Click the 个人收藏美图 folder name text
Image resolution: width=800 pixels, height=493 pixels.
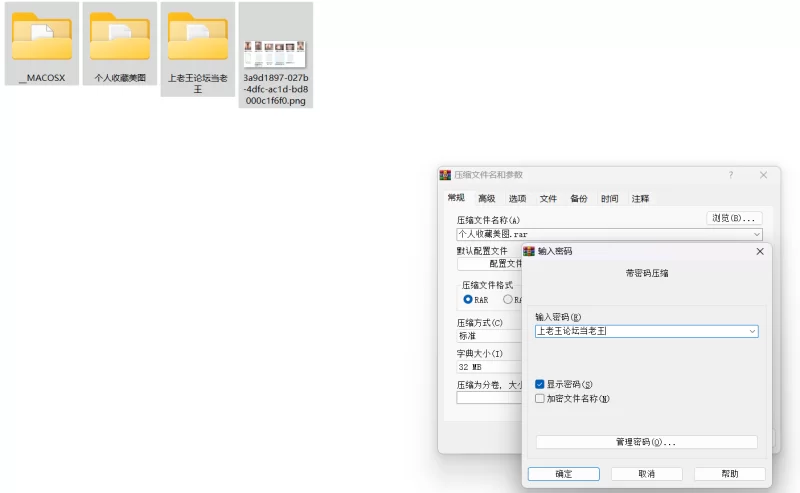point(120,78)
